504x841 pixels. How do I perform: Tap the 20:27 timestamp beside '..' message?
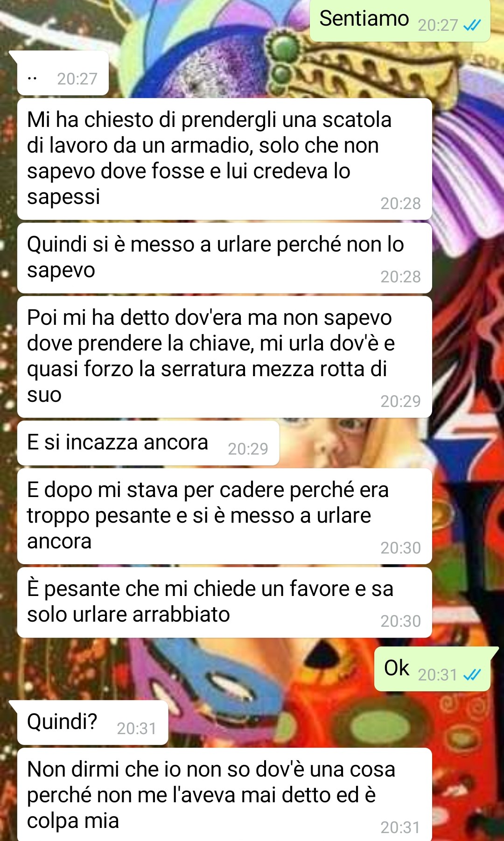coord(77,79)
